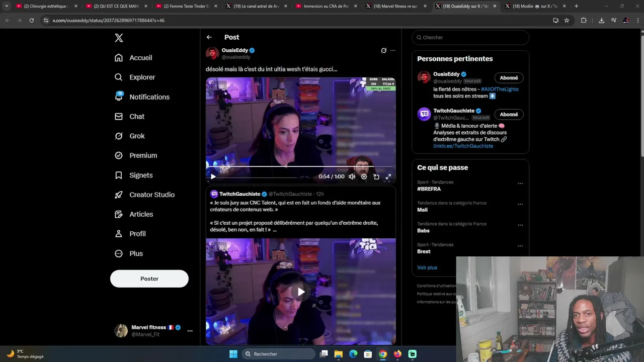Screen dimensions: 644x362
Task: Open the Explorer page
Action: (135, 77)
